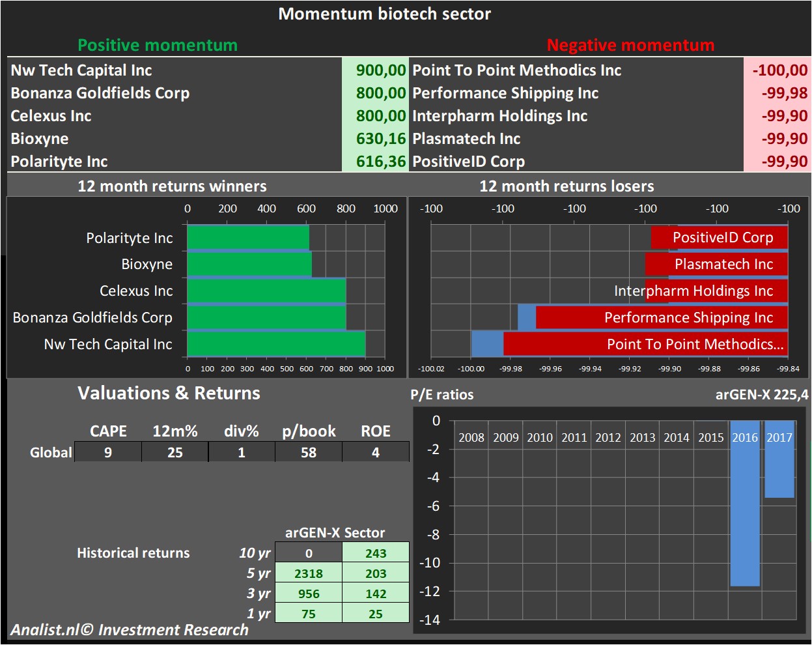Screen dimensions: 812x645
Task: Click the arGEN-X 3 yr return 956
Action: pyautogui.click(x=309, y=594)
